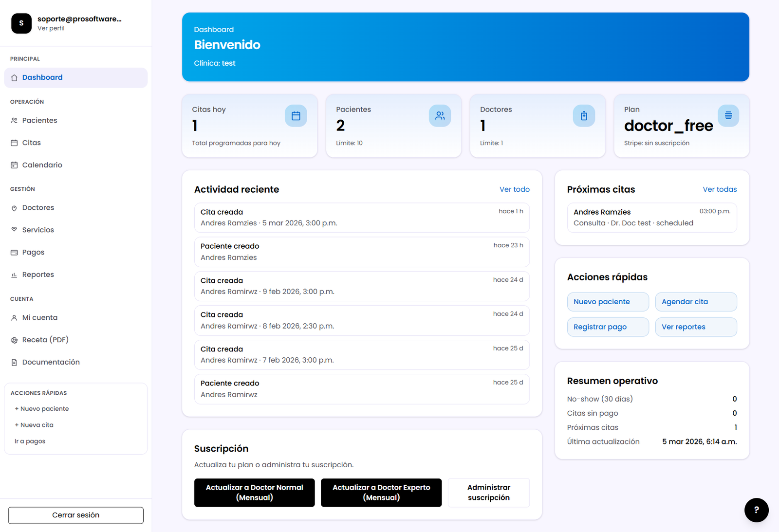
Task: Open Pacientes in the sidebar
Action: (x=39, y=120)
